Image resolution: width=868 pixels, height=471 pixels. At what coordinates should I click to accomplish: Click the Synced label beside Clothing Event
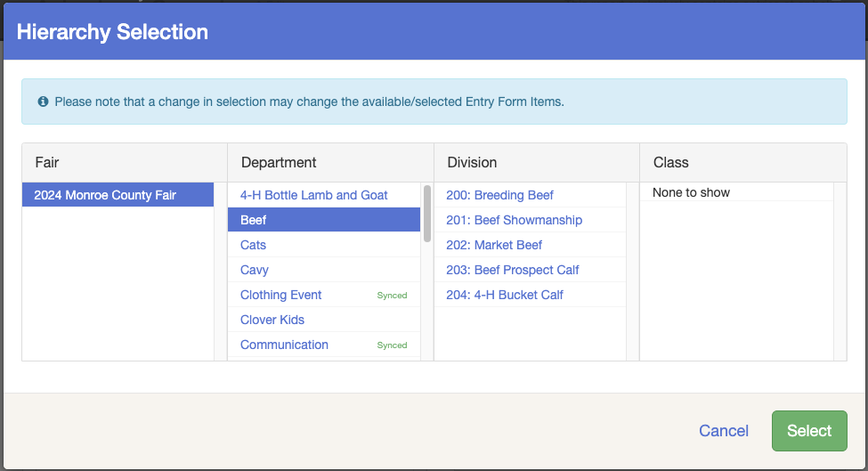[x=392, y=295]
